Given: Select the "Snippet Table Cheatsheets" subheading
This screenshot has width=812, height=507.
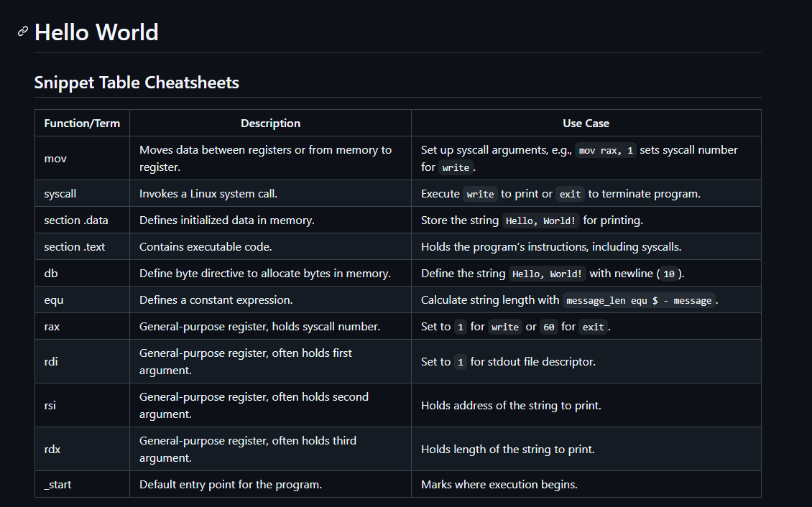Looking at the screenshot, I should point(137,83).
